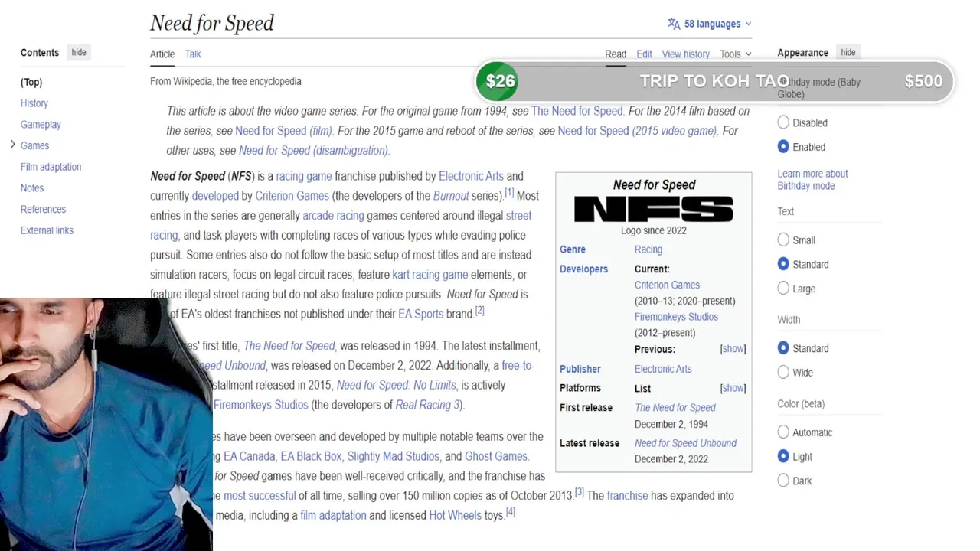Click footnote reference [1]
This screenshot has height=551, width=980.
pos(509,193)
